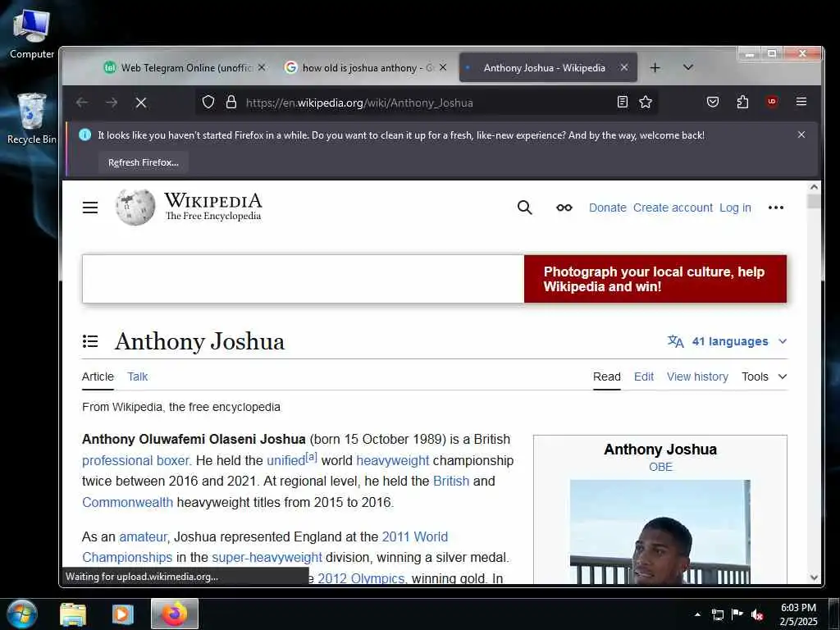Follow the unified link

pyautogui.click(x=286, y=460)
